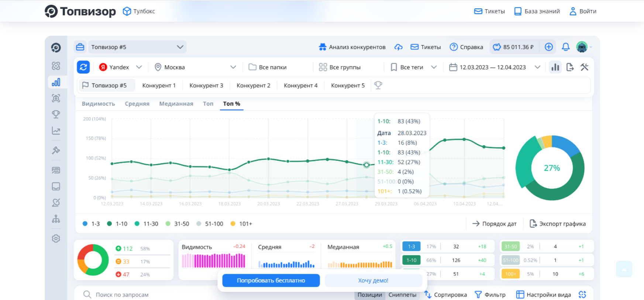
Task: Select the Конкурент 1 tab
Action: (159, 85)
